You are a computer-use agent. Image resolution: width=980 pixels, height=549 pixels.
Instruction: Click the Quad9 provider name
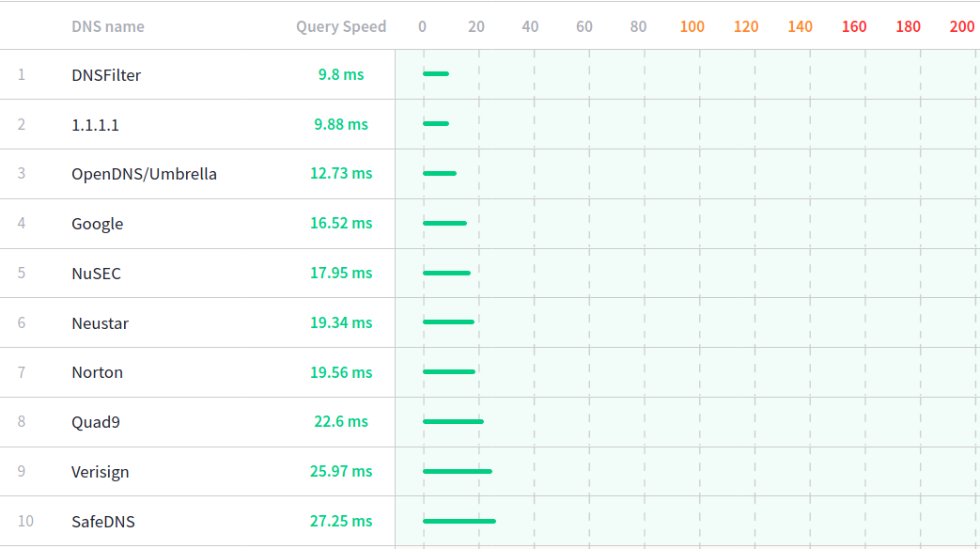point(95,422)
